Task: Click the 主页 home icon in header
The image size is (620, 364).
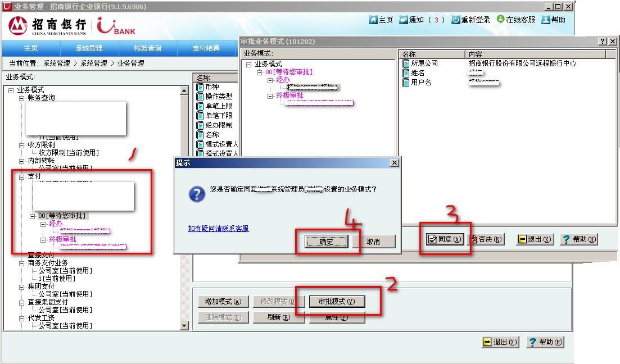Action: 373,20
